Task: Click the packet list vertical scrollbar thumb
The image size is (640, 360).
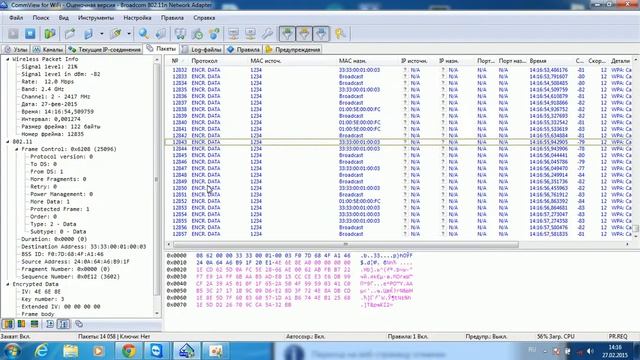Action: coord(636,229)
